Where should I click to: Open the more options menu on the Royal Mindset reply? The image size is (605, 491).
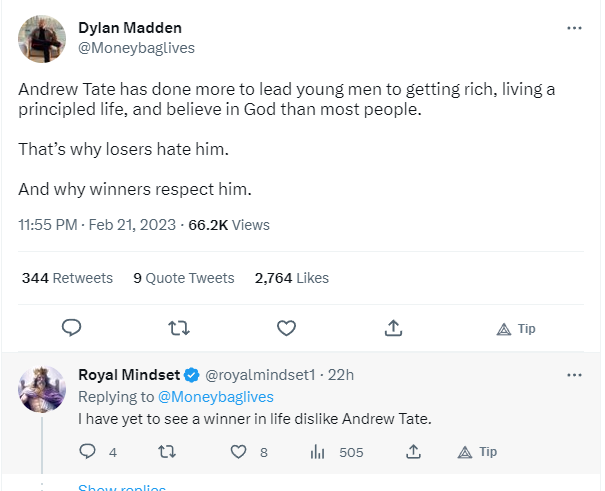click(x=574, y=375)
